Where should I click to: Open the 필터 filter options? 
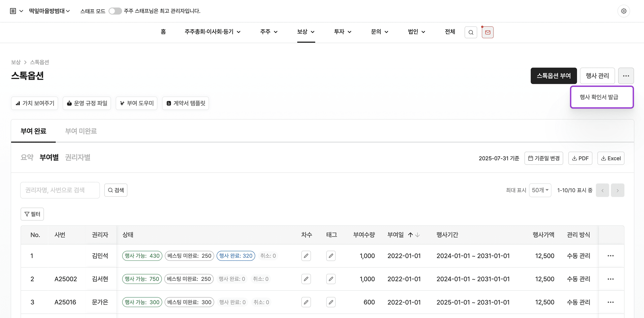coord(32,214)
